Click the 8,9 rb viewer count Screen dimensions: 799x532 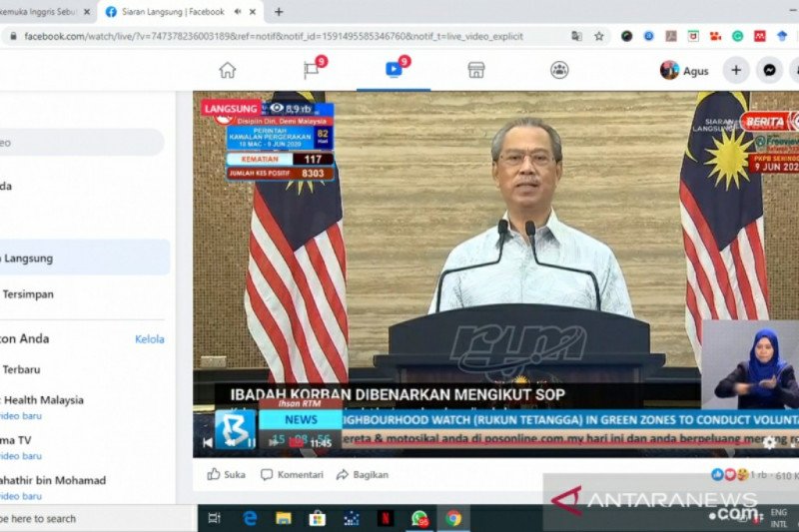(291, 109)
